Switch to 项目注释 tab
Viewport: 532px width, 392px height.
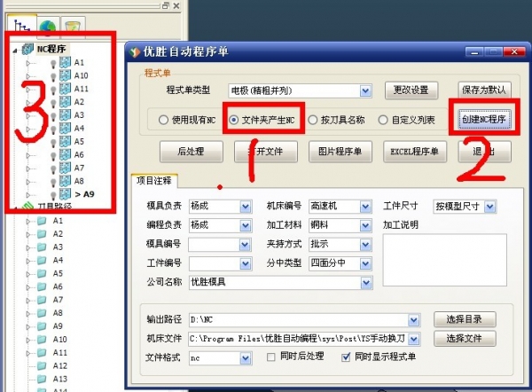click(x=154, y=181)
